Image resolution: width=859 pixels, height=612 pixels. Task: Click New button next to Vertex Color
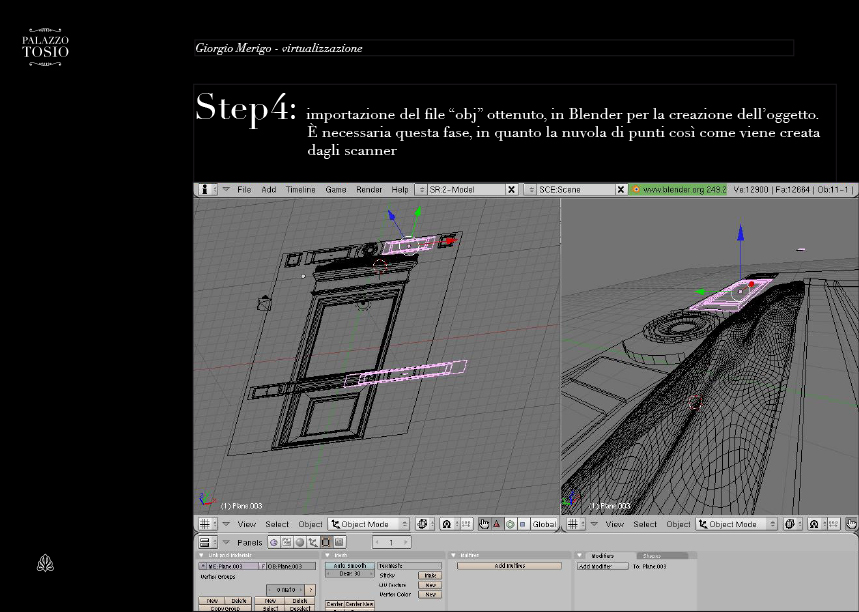tap(430, 594)
